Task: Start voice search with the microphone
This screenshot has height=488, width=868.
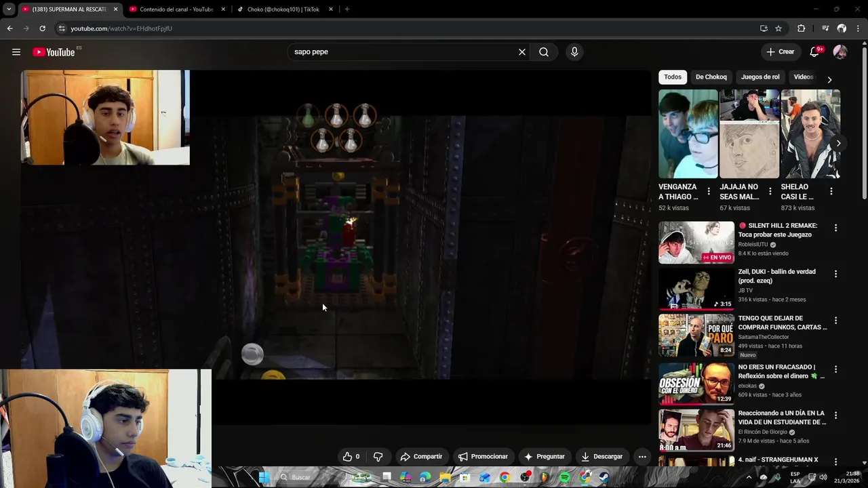Action: point(574,52)
